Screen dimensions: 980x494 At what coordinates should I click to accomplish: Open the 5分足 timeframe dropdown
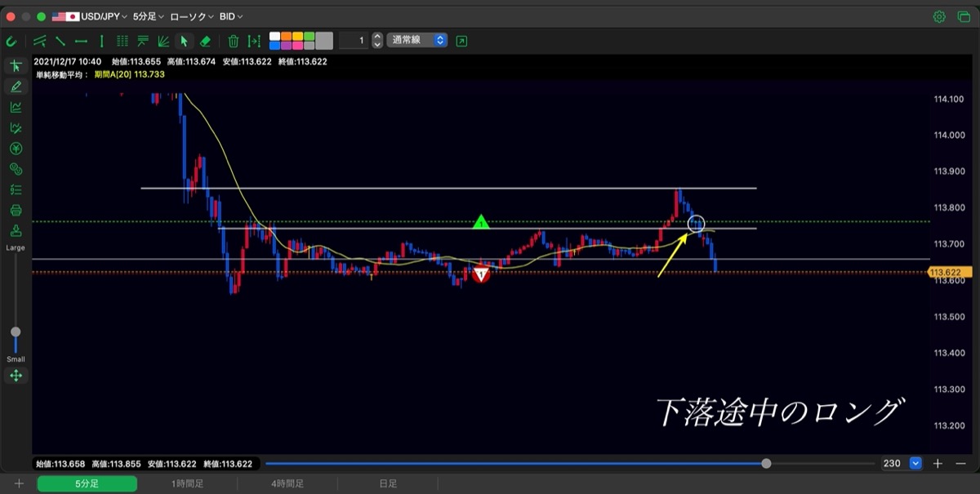coord(148,16)
